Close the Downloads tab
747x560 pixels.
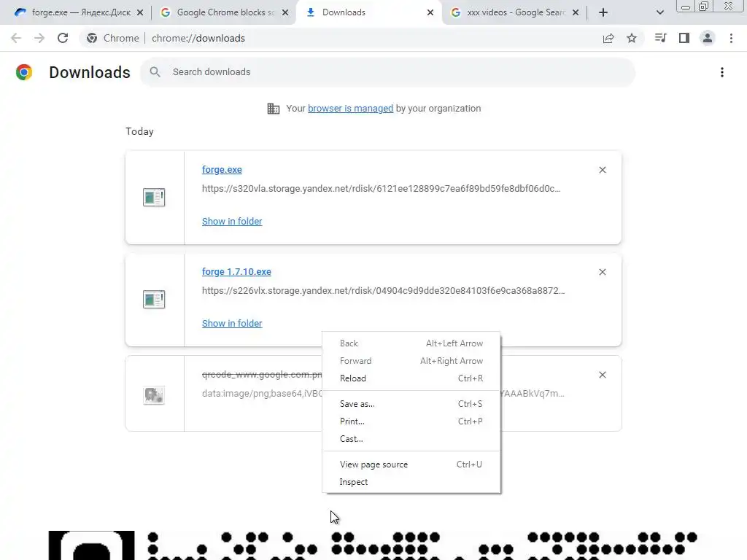pyautogui.click(x=430, y=12)
